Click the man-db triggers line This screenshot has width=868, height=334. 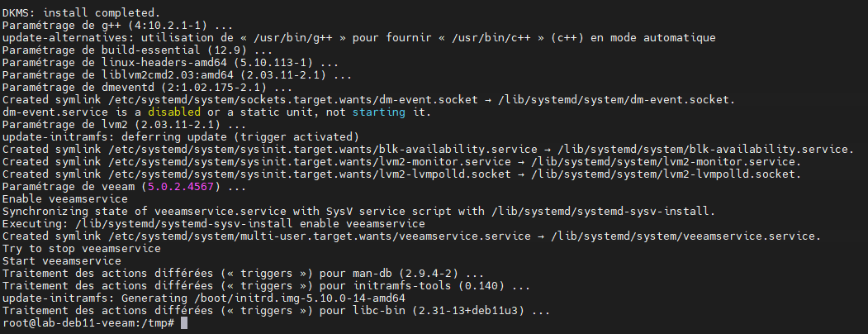click(x=243, y=274)
